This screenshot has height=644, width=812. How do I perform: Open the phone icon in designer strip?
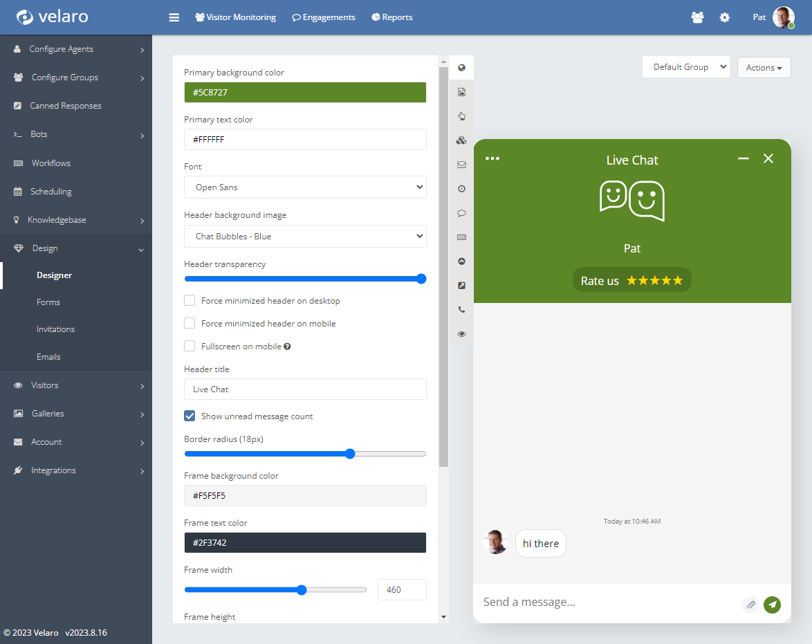pyautogui.click(x=461, y=310)
